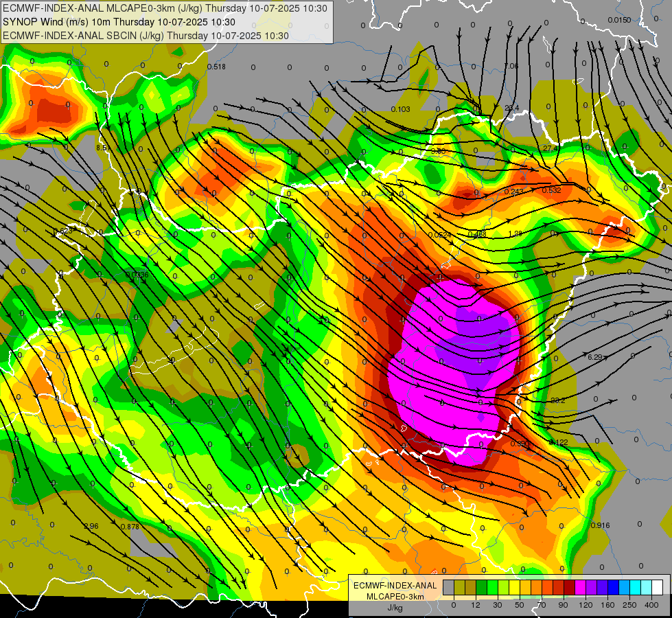Select the purple legend swatch after magenta
Viewport: 672px width, 618px height.
[592, 587]
